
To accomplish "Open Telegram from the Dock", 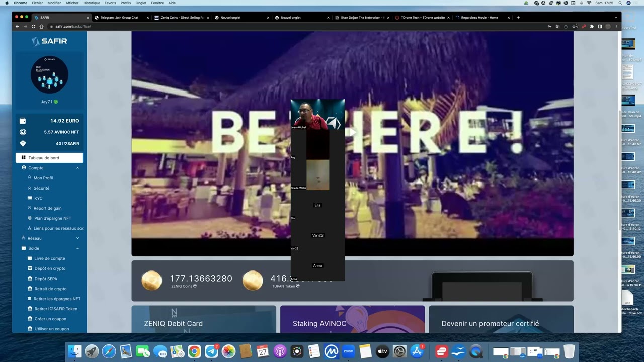I will 212,351.
